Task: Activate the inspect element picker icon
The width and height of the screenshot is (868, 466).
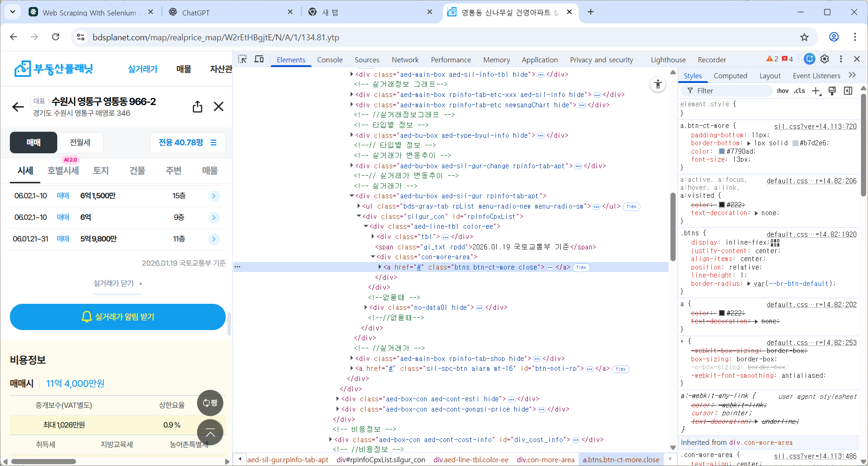Action: click(x=242, y=59)
